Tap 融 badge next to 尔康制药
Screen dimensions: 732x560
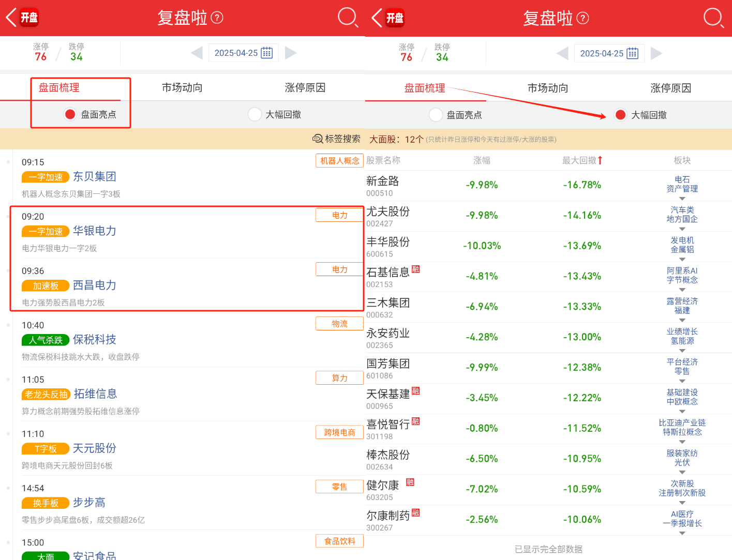click(x=415, y=513)
